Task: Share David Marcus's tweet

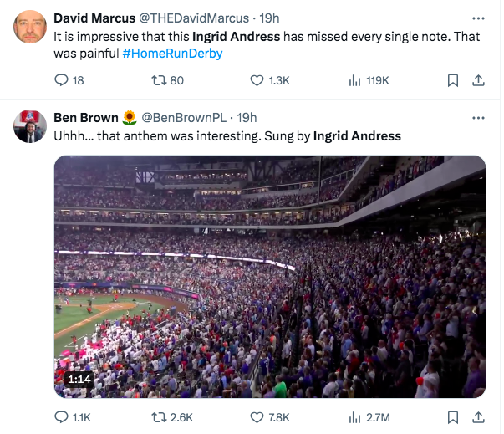Action: tap(478, 80)
